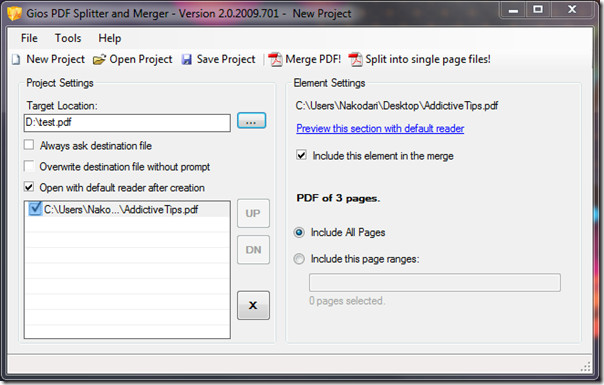Click the Open Project folder icon
Image resolution: width=604 pixels, height=385 pixels.
99,60
